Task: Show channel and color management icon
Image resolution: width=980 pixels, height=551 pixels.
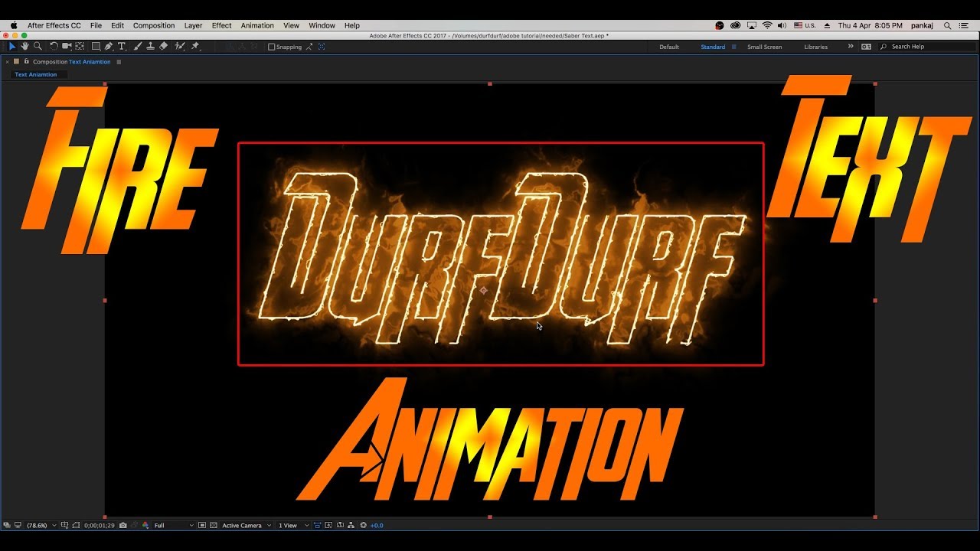Action: [145, 525]
